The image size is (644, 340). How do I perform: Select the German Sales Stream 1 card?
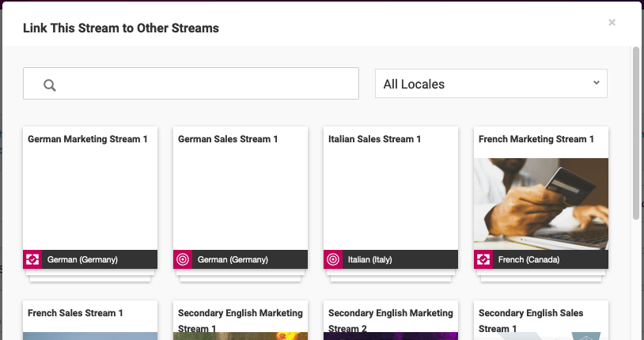pyautogui.click(x=241, y=198)
